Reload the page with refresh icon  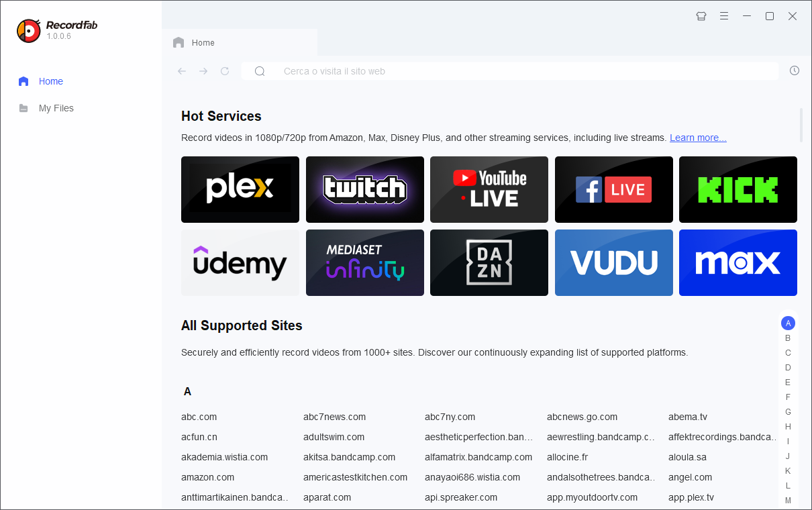225,71
